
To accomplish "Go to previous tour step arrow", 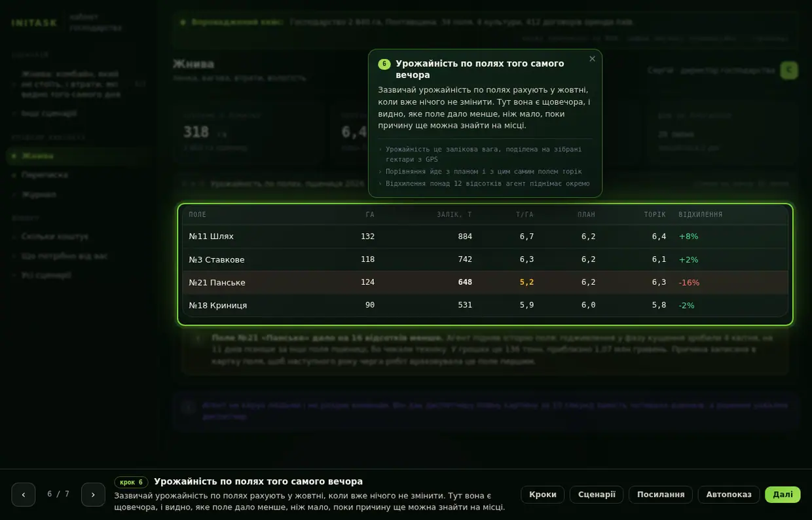I will 24,494.
